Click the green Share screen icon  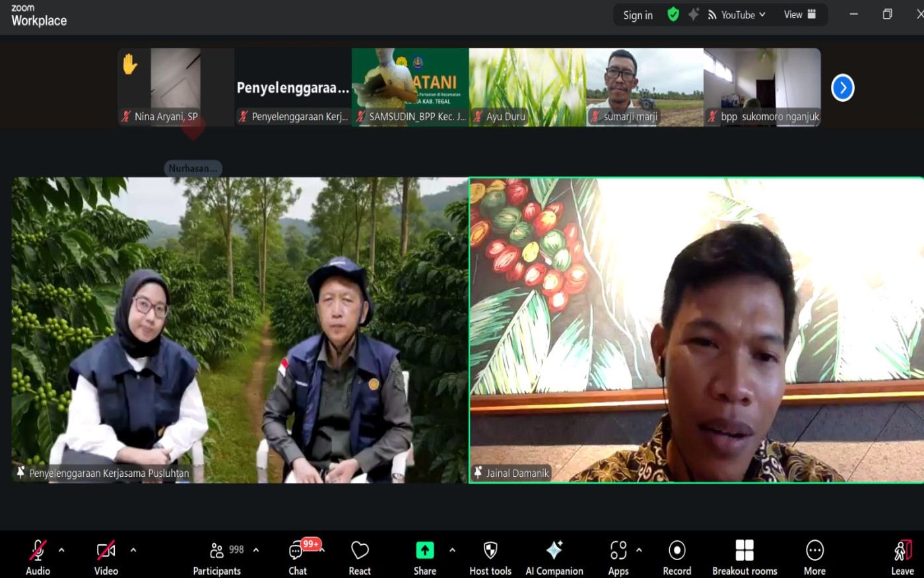click(x=424, y=550)
